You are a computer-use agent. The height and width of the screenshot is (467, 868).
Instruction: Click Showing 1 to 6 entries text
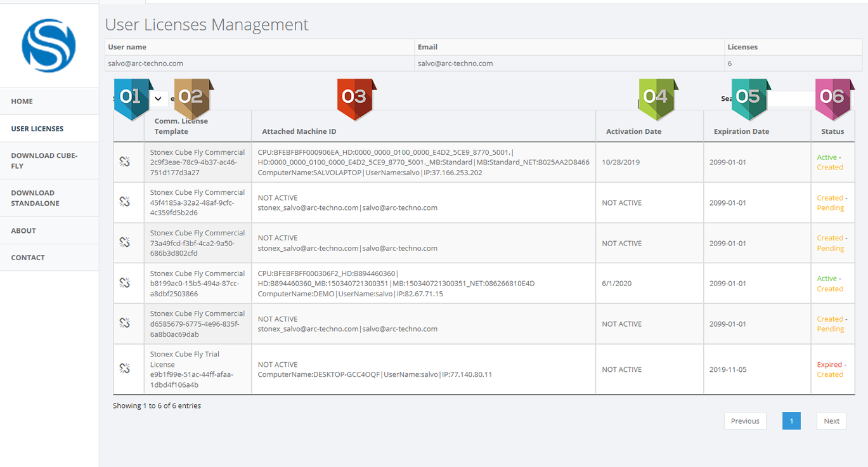click(157, 405)
